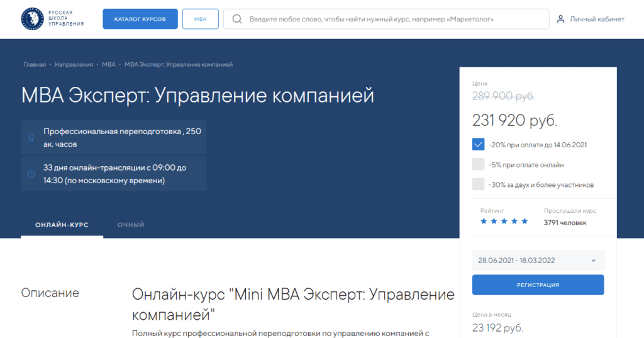Image resolution: width=644 pixels, height=338 pixels.
Task: Open the Личный кабинет link
Action: click(597, 19)
